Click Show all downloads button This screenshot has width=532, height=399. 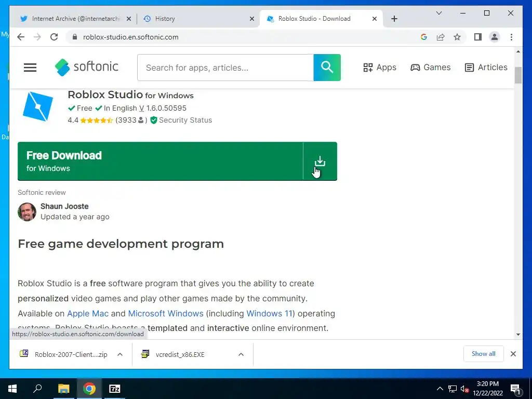484,354
